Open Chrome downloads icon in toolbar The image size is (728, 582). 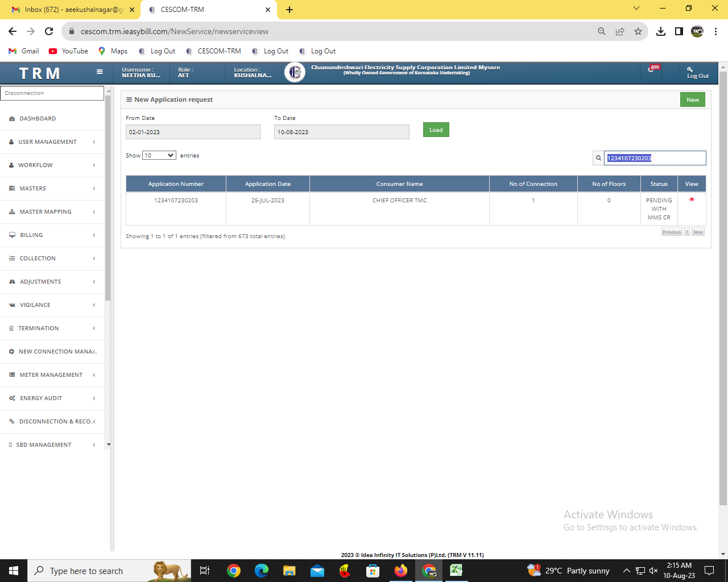660,31
